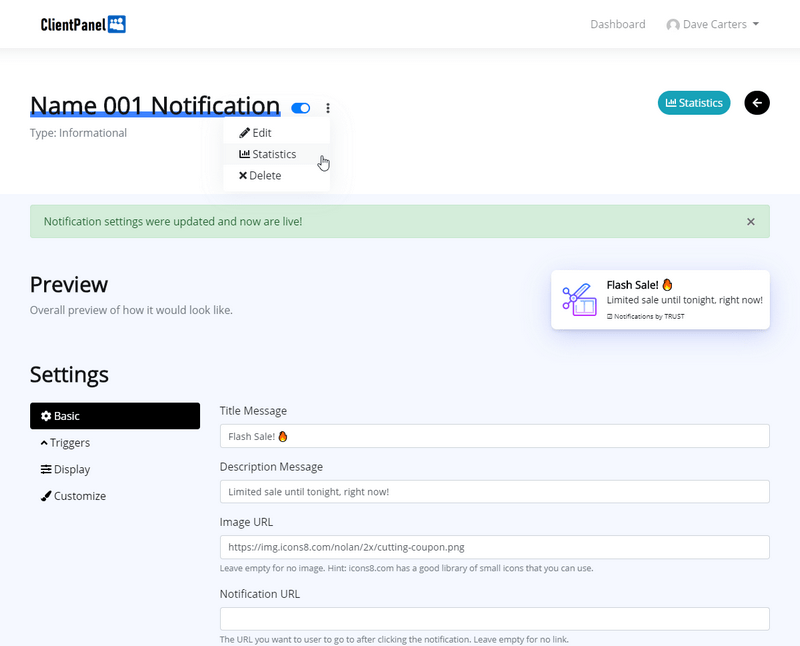Go back with the black arrow button
Screen dimensions: 800x646
coord(757,103)
